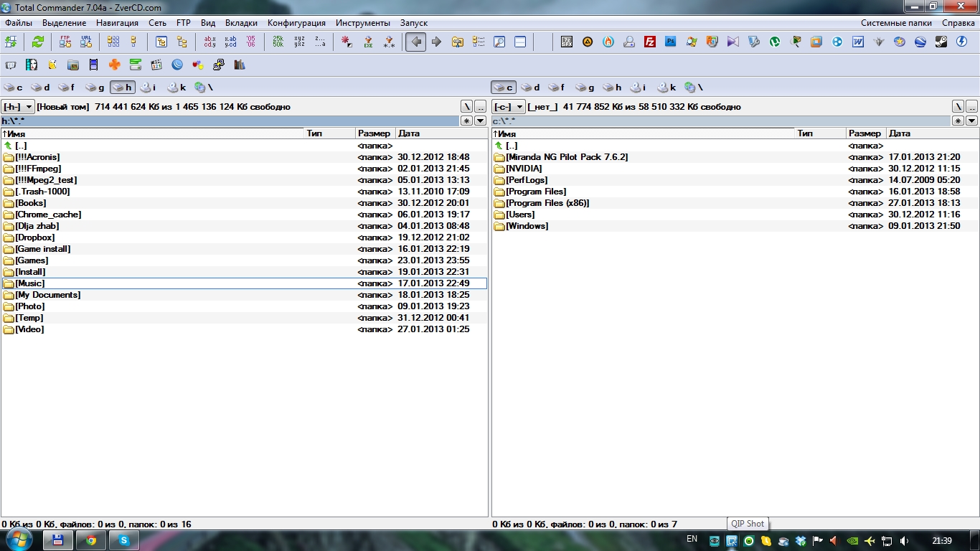The width and height of the screenshot is (980, 551).
Task: Expand left panel directory history arrow
Action: (481, 121)
